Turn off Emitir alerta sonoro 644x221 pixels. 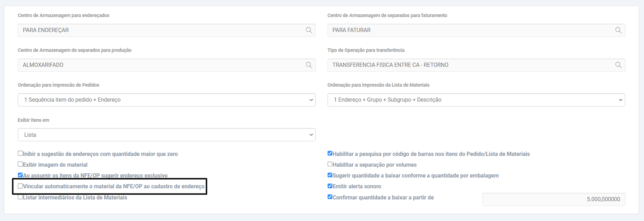tap(330, 186)
